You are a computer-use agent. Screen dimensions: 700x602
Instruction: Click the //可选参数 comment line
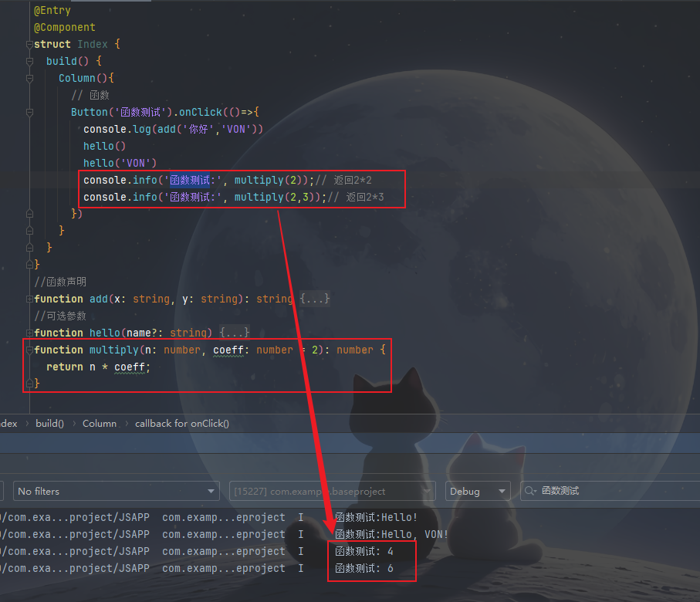tap(60, 316)
